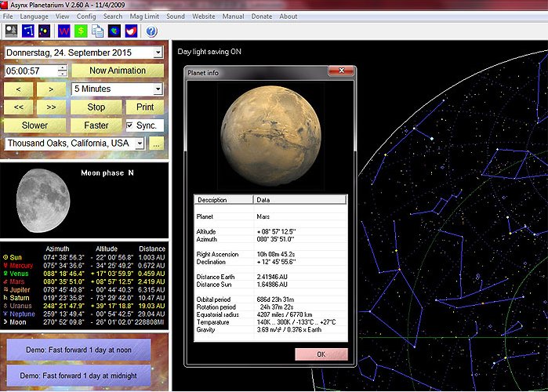The image size is (548, 392).
Task: Click the Faster button
Action: [x=96, y=125]
